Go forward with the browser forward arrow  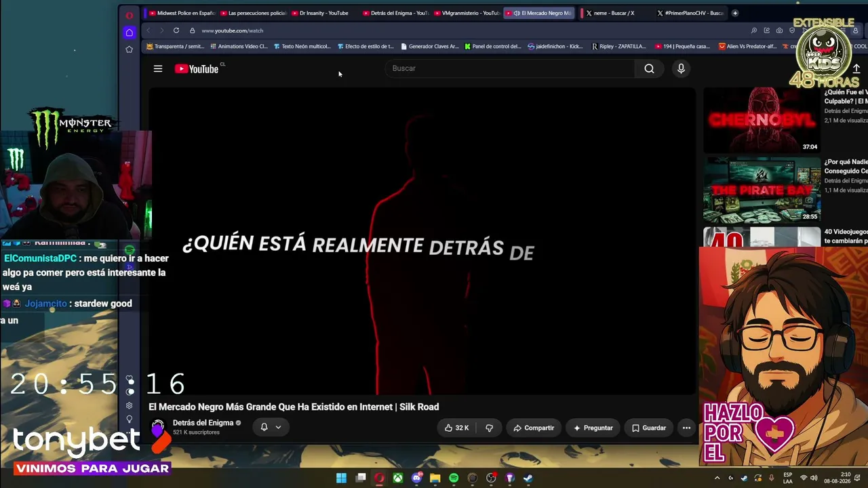[161, 30]
